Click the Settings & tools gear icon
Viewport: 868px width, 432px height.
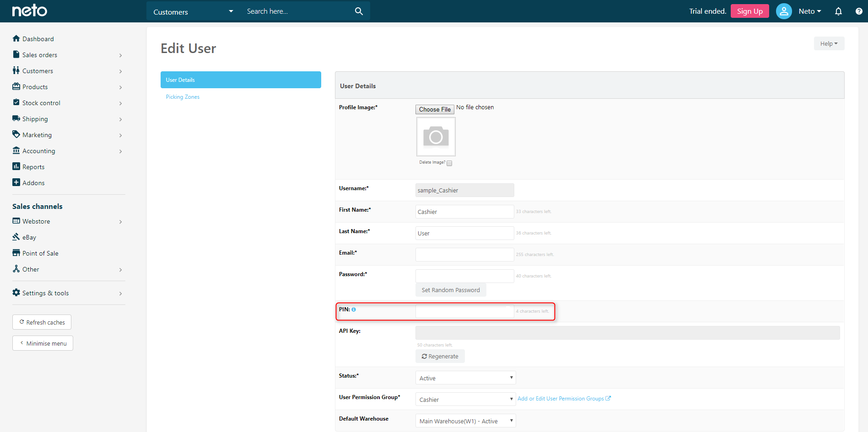coord(16,293)
